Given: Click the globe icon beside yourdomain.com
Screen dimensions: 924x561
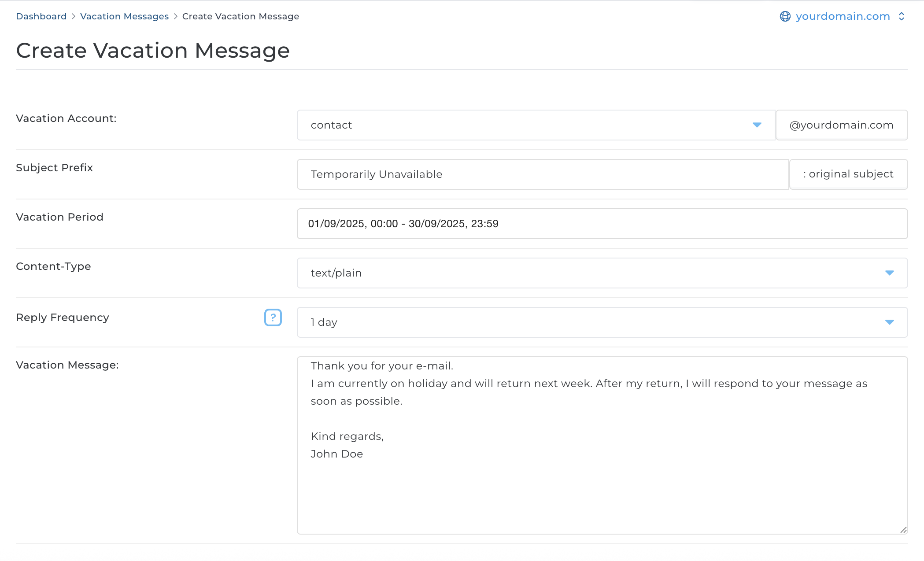Looking at the screenshot, I should pyautogui.click(x=785, y=16).
